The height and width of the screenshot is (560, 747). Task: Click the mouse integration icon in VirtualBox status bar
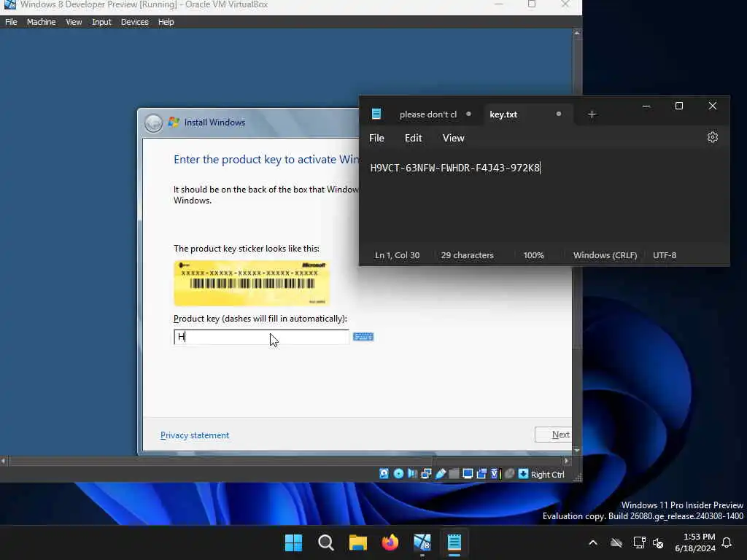(x=510, y=474)
